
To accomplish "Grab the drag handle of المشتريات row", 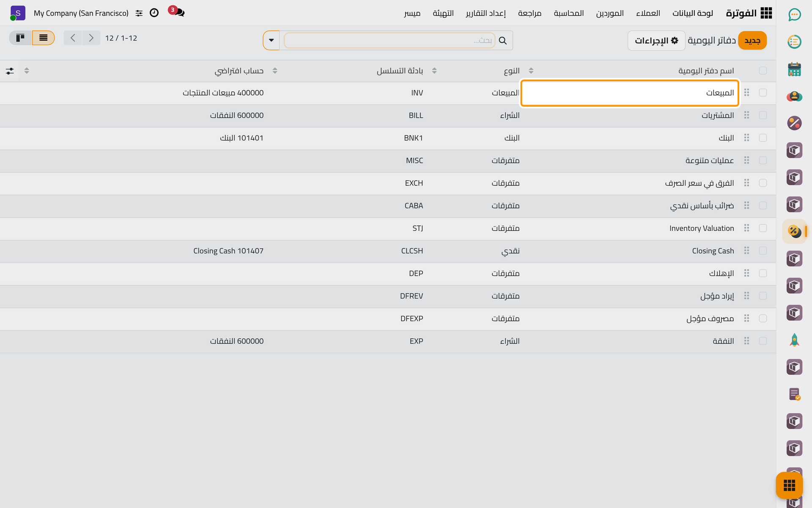I will click(x=746, y=115).
